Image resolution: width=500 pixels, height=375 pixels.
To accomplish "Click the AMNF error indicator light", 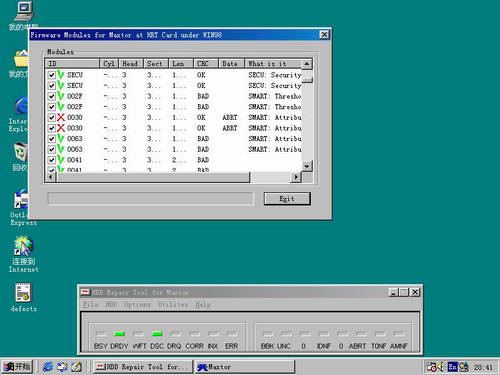I will pyautogui.click(x=398, y=334).
